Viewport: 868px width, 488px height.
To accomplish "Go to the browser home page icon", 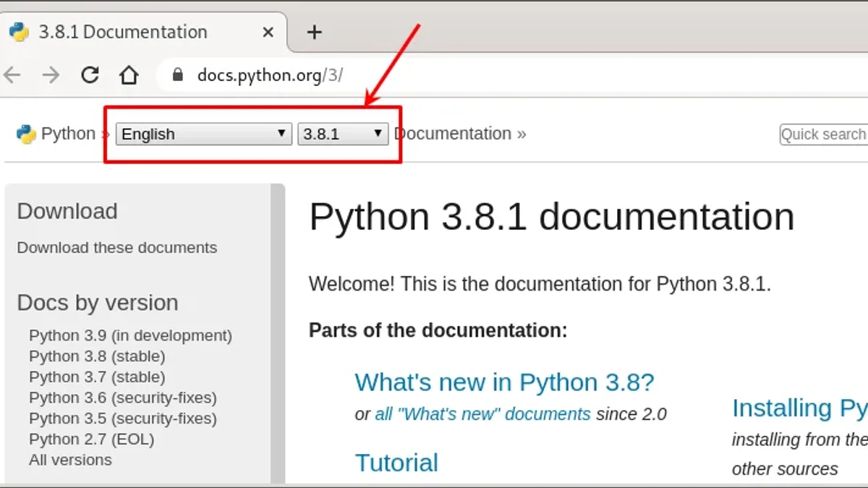I will pos(129,74).
